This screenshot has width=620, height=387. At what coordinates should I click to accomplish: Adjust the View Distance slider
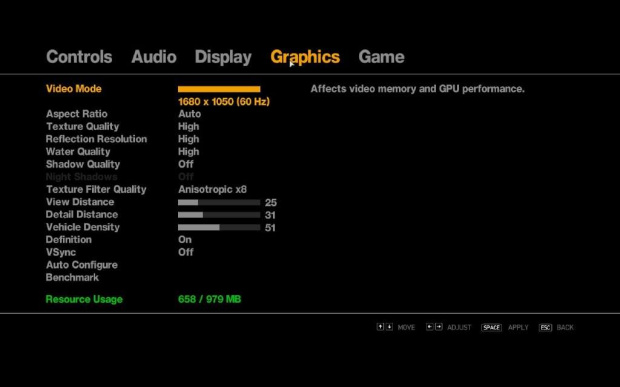tap(219, 202)
